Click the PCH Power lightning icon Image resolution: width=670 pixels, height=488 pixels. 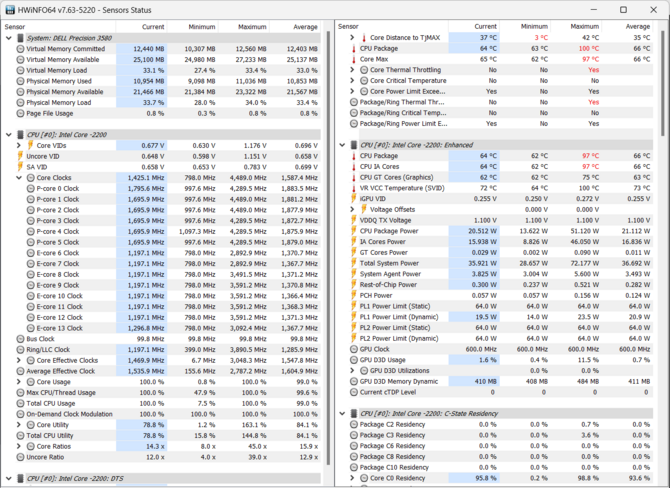click(354, 295)
